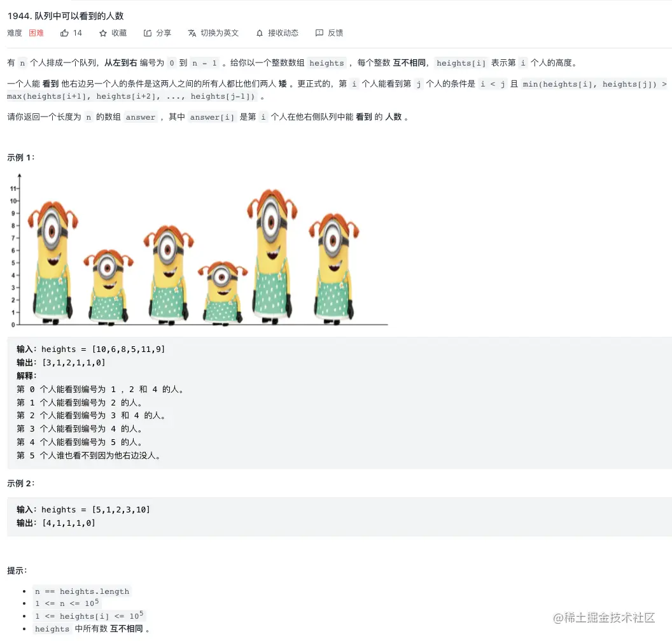Viewport: 672px width, 641px height.
Task: Click the output line [3,1,2,1,1,0]
Action: pos(61,362)
